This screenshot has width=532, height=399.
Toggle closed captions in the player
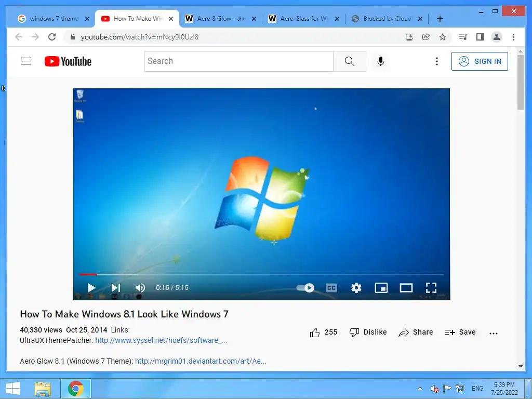331,288
